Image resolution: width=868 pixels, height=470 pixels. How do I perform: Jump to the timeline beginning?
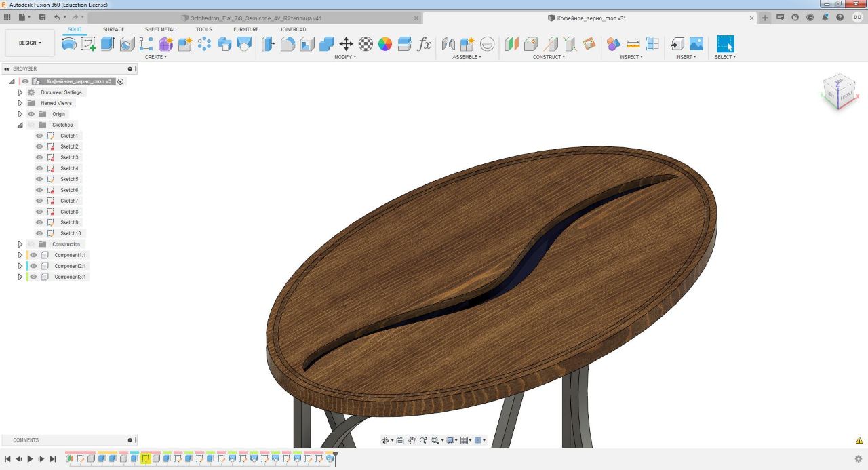(x=7, y=459)
